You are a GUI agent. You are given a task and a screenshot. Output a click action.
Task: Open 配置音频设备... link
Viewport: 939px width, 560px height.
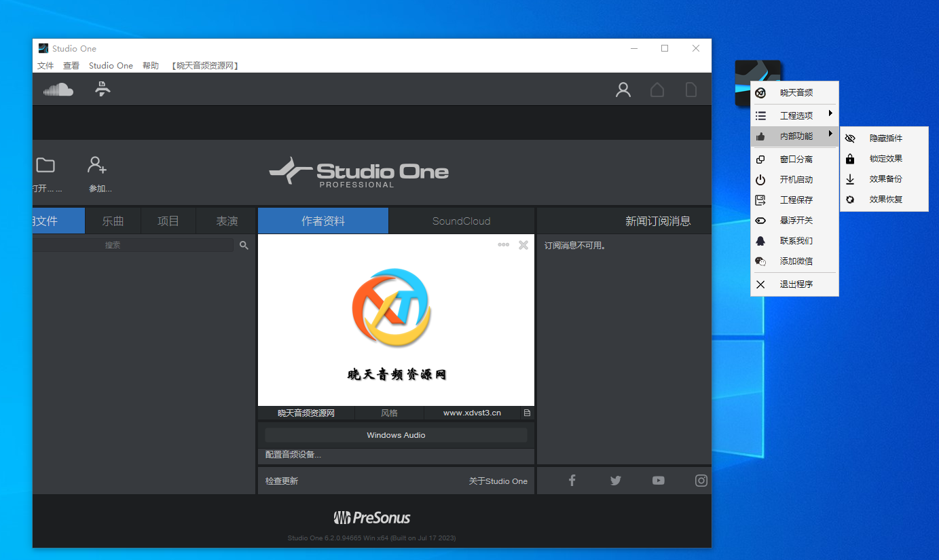[x=293, y=455]
